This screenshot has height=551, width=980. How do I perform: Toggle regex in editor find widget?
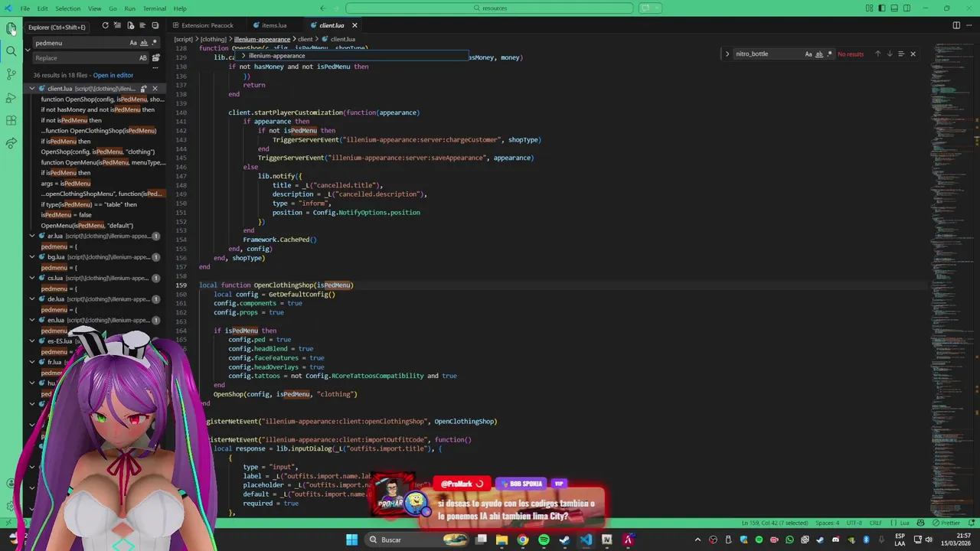(x=830, y=54)
